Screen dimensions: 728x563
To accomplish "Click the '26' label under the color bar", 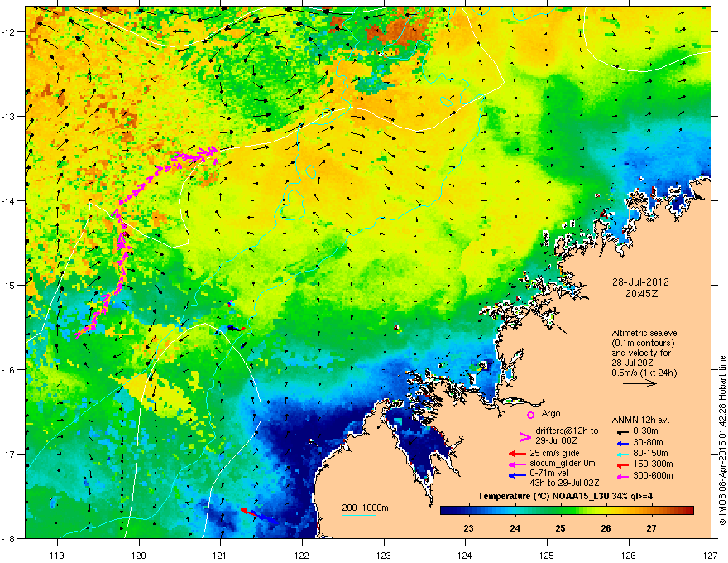I will (606, 528).
